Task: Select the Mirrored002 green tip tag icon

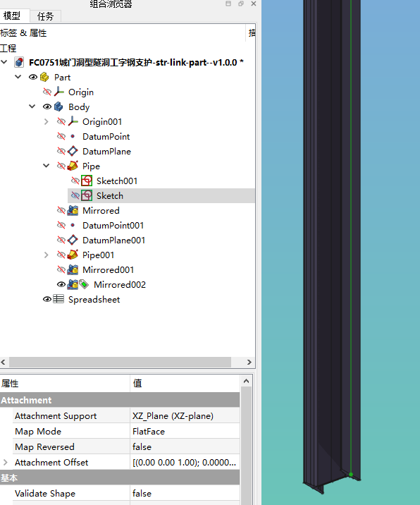Action: (x=84, y=284)
